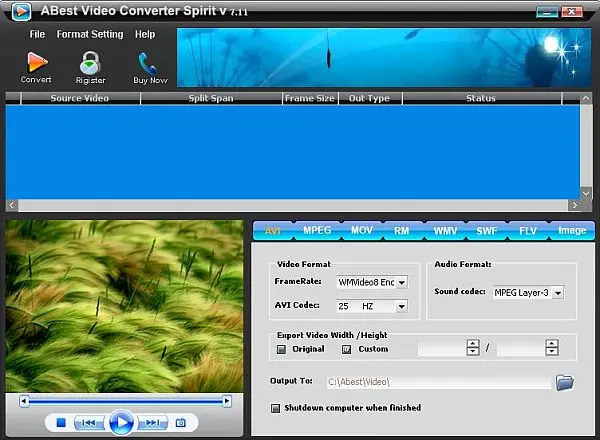Screen dimensions: 600x440
Task: Close the ABest Video Converter window
Action: (572, 11)
